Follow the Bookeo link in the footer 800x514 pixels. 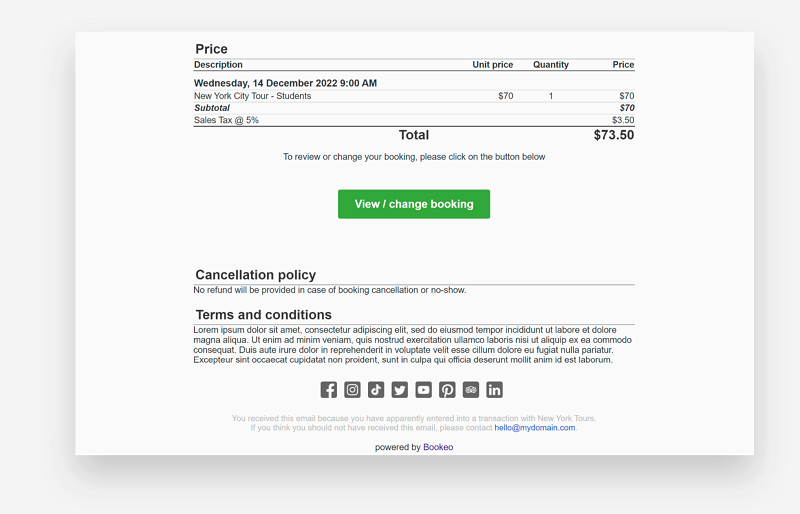click(438, 447)
